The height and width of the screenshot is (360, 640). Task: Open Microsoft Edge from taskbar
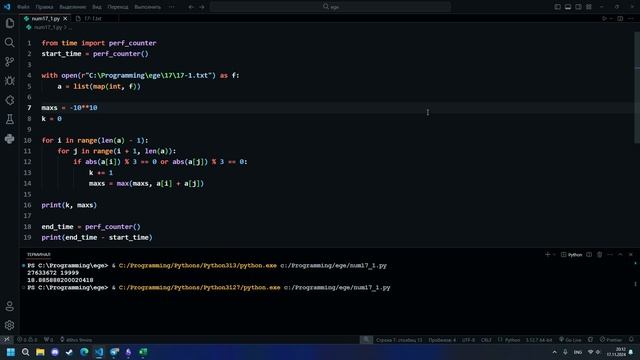[x=84, y=352]
